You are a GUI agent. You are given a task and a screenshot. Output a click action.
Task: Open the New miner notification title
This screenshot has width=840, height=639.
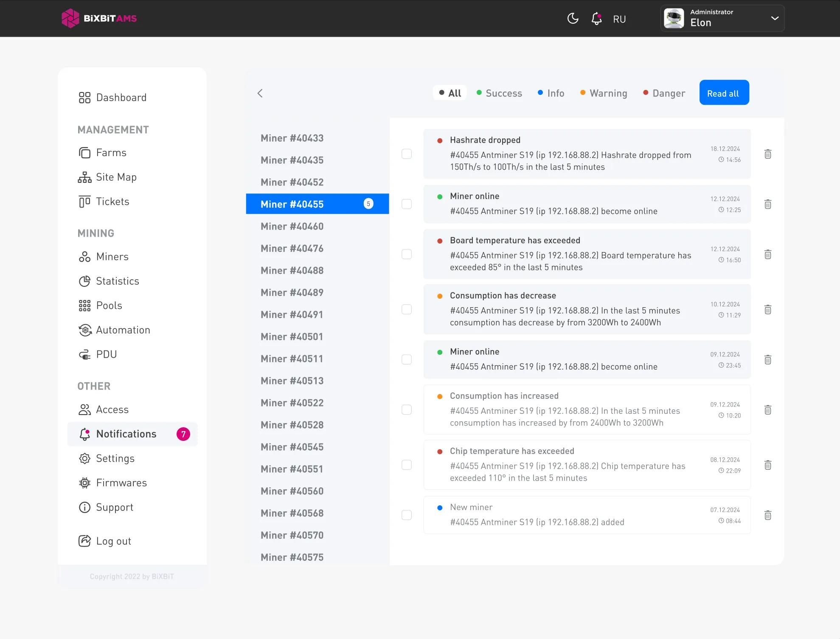click(471, 507)
